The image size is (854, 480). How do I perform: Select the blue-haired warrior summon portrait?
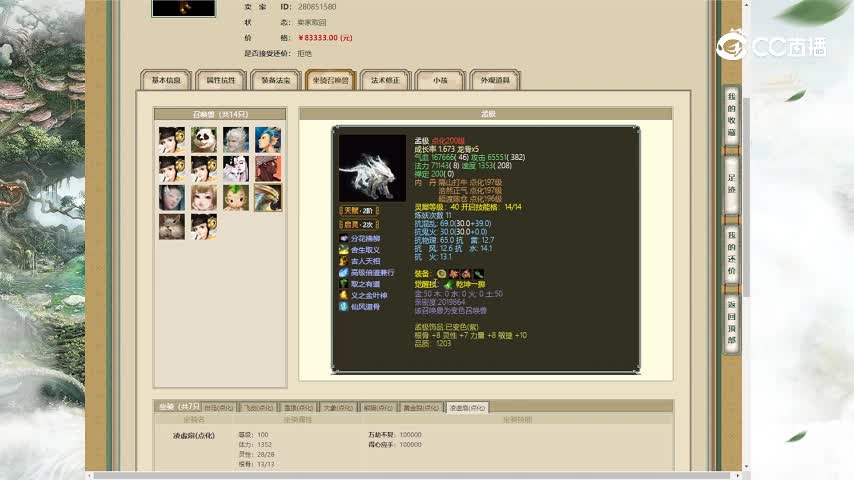(268, 139)
